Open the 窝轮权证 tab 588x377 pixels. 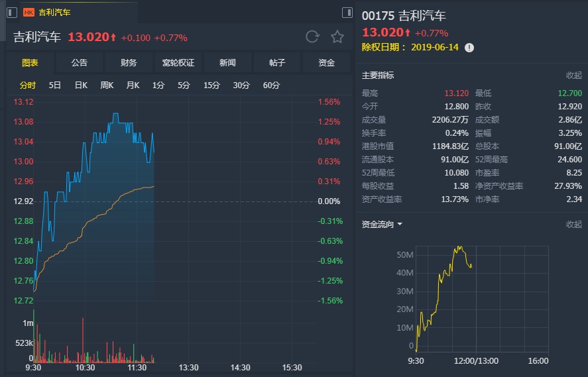tap(178, 63)
